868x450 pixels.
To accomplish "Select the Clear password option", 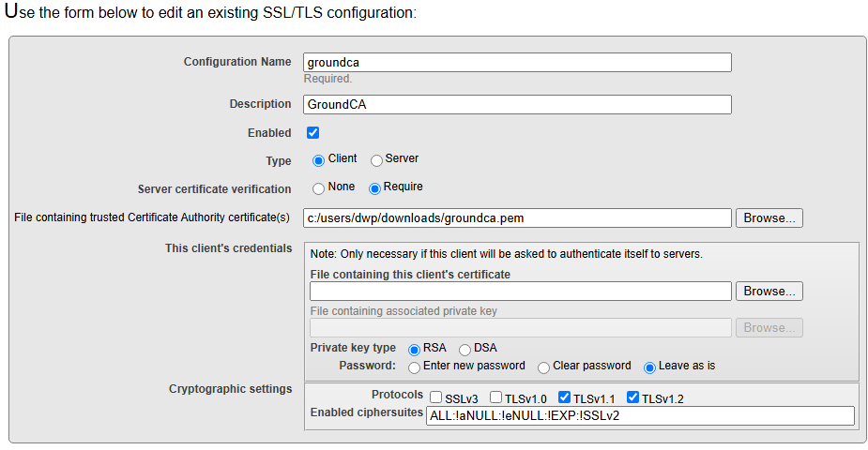I will point(543,367).
